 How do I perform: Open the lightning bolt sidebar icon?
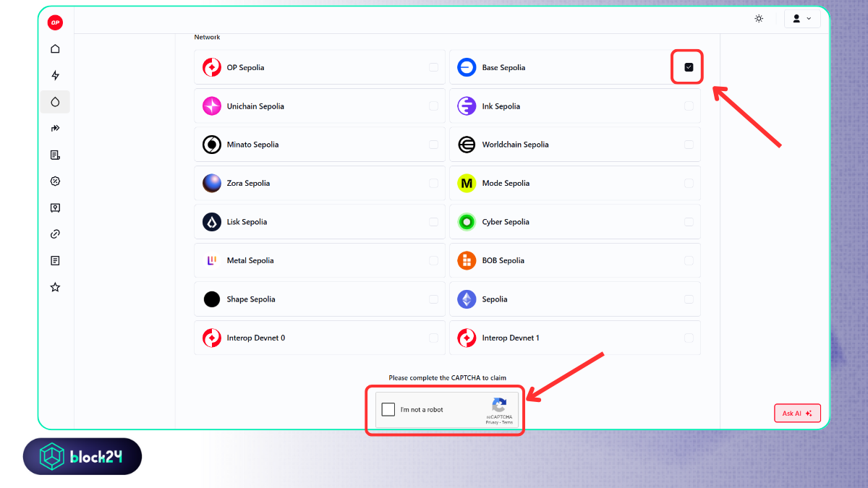[x=55, y=75]
